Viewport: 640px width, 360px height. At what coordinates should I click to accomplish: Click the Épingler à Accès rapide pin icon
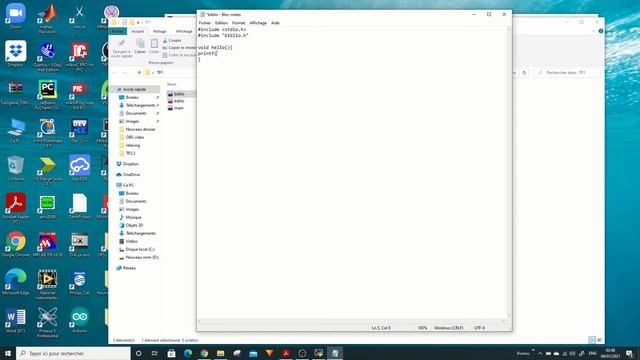pos(121,44)
